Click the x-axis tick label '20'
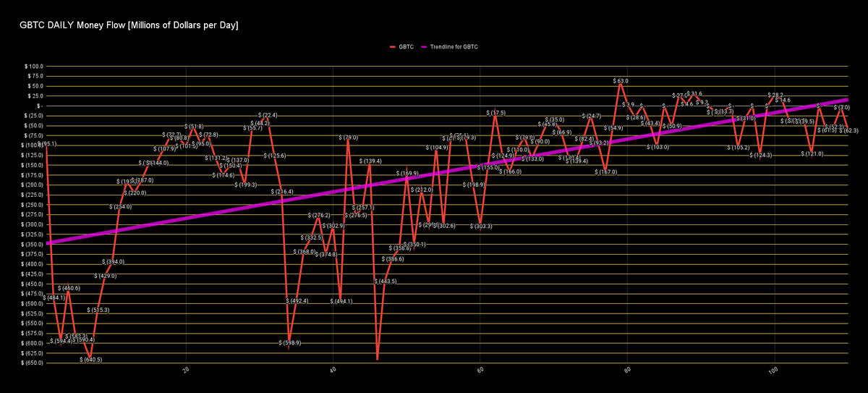 [x=187, y=371]
